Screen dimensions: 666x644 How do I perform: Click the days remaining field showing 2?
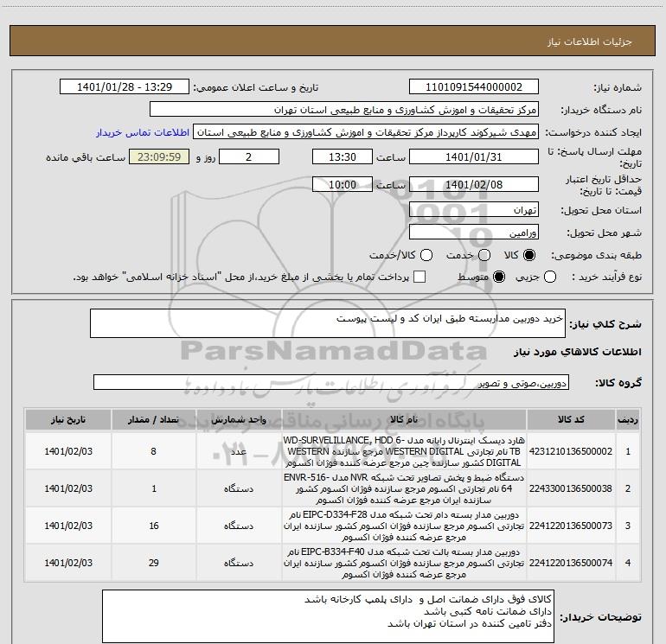click(x=249, y=156)
